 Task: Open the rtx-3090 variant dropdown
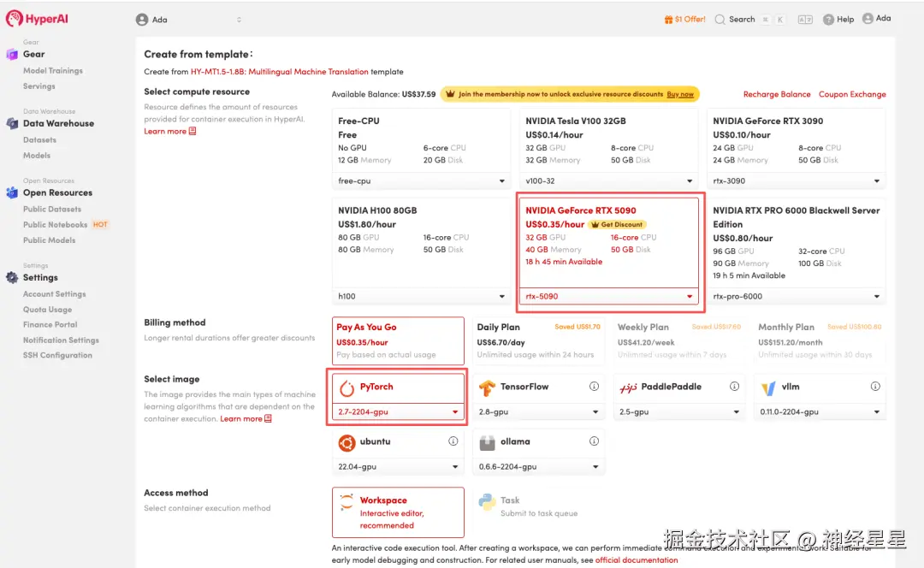point(796,180)
